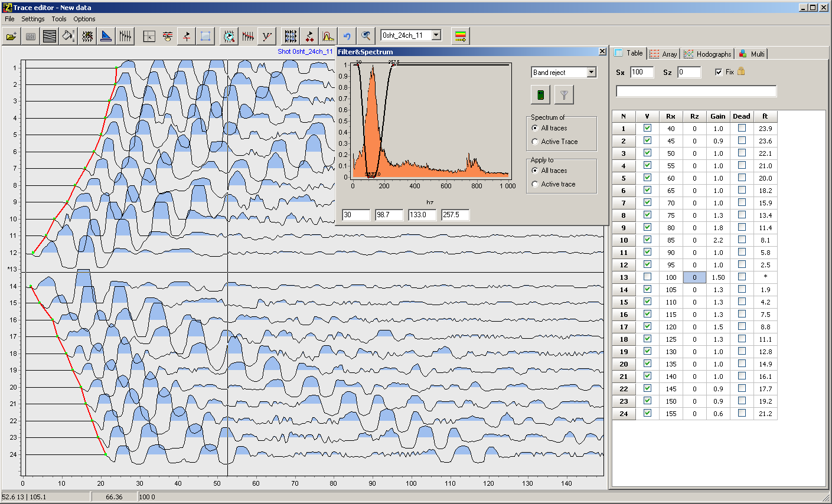Mark trace 5 as Dead
The image size is (832, 504).
[x=742, y=178]
